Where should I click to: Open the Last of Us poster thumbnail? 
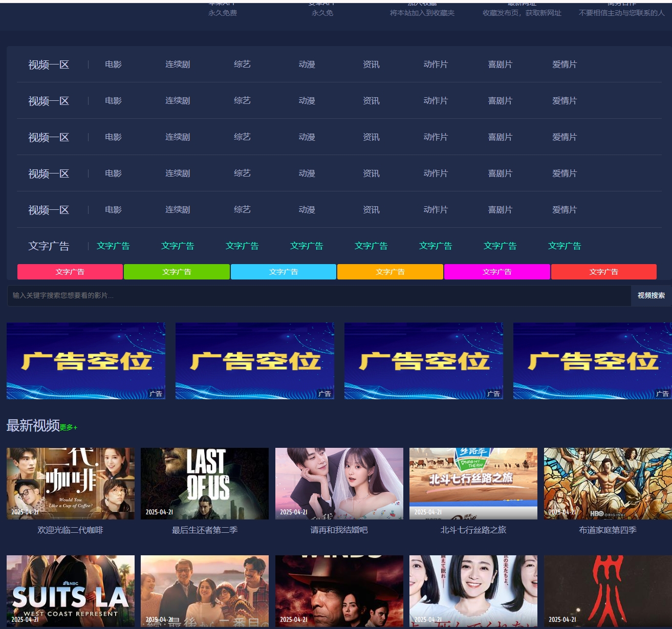(205, 483)
